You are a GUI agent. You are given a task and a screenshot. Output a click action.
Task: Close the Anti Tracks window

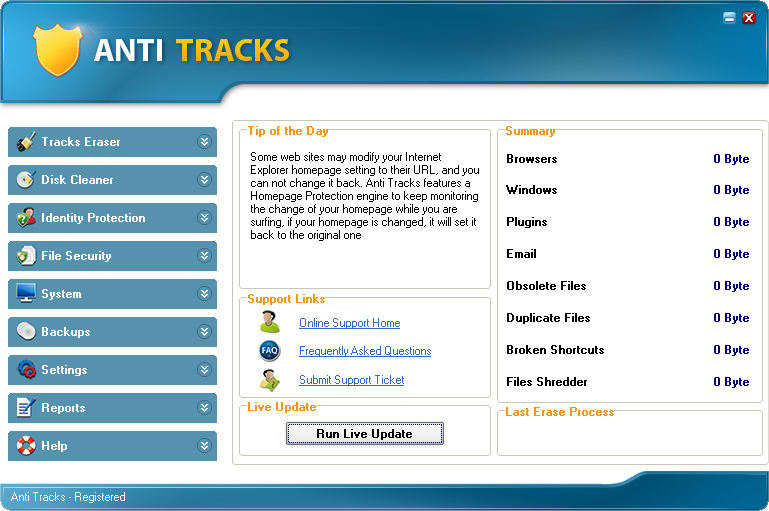pyautogui.click(x=749, y=18)
